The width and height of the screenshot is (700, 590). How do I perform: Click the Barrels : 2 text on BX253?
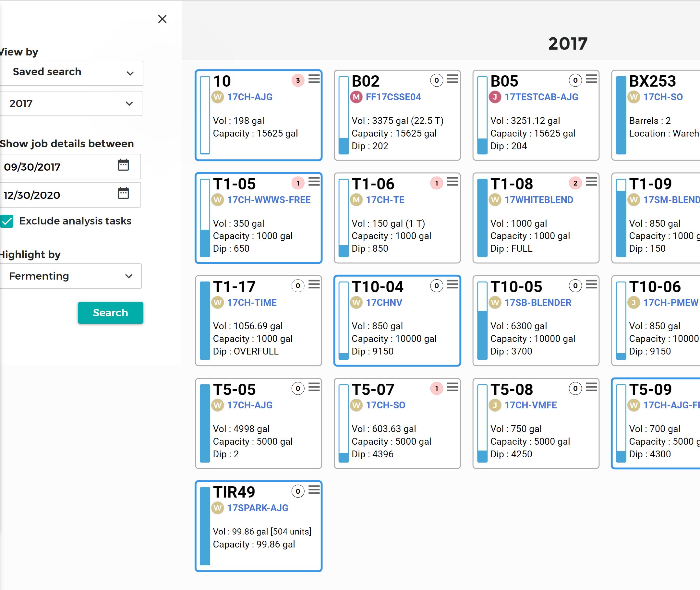click(x=649, y=121)
